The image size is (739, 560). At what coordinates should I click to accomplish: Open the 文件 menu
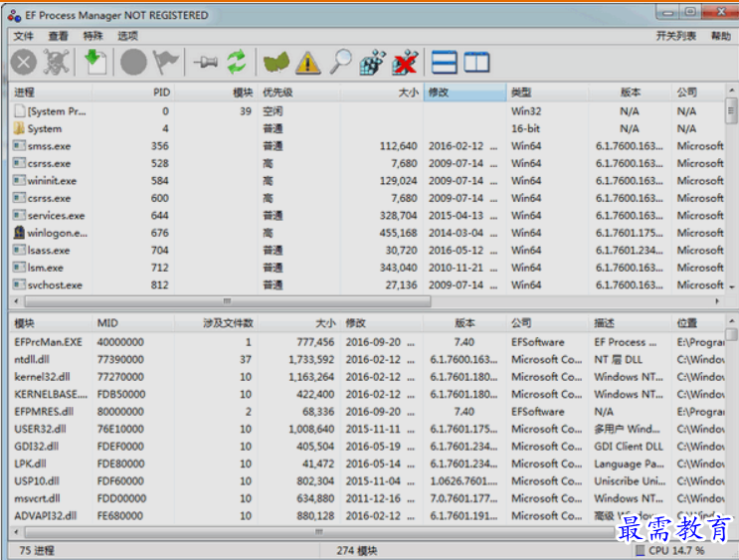coord(23,36)
